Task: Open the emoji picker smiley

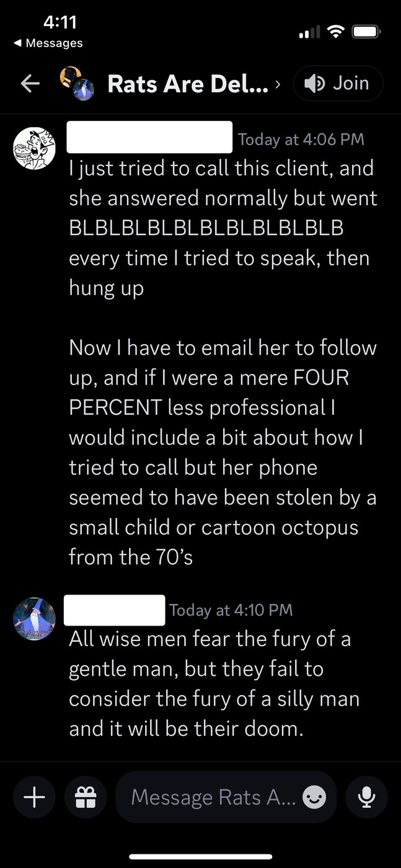Action: pos(314,798)
